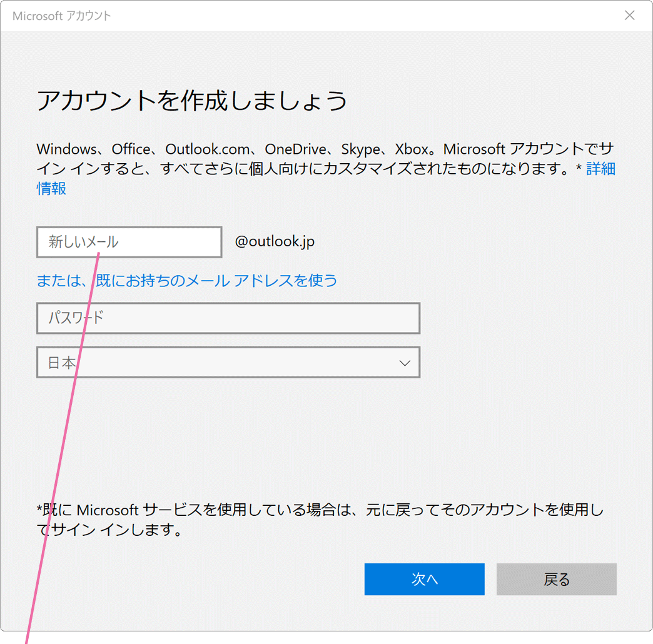Open the 日本 country dropdown
The width and height of the screenshot is (653, 644).
(228, 363)
